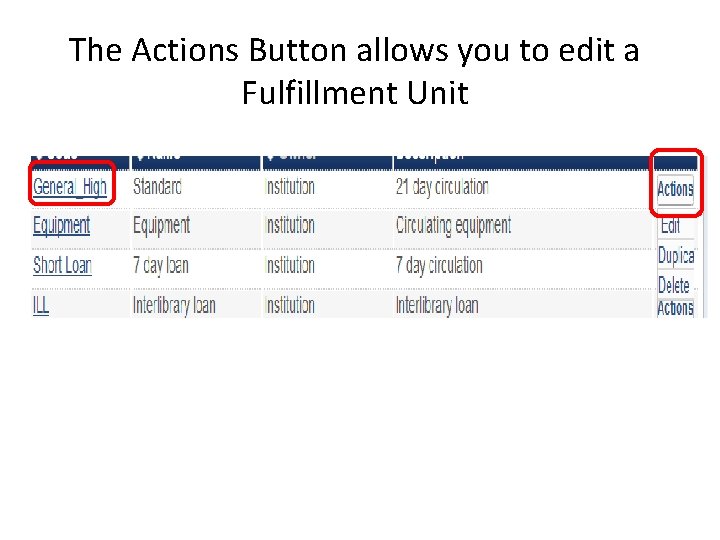Screen dimensions: 720x540
Task: Select the Standard name cell
Action: (x=157, y=187)
